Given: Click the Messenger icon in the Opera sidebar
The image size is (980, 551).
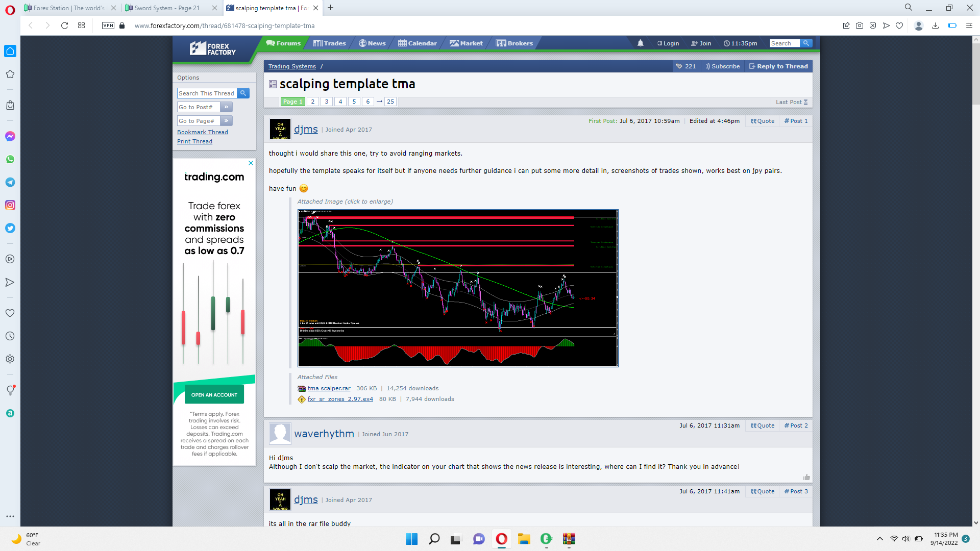Looking at the screenshot, I should 10,136.
